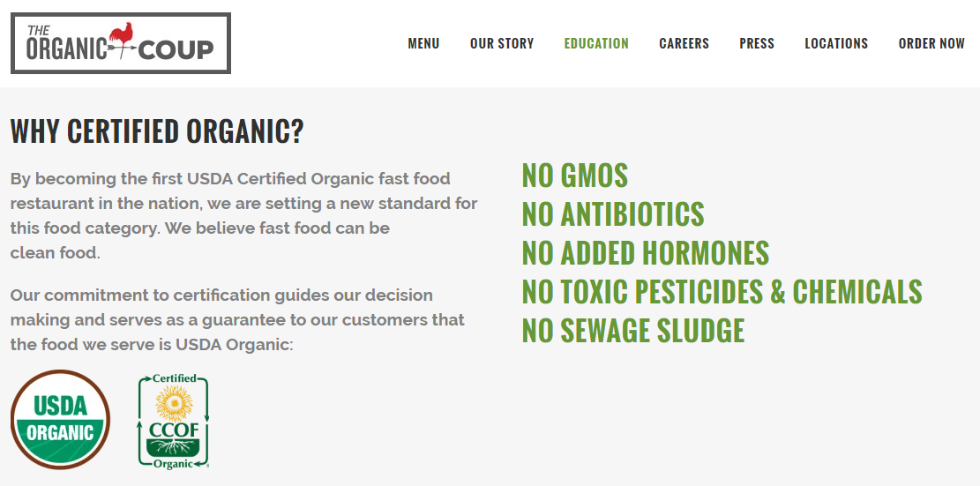This screenshot has height=486, width=980.
Task: Click No Toxic Pesticides & Chemicals text
Action: pos(722,292)
